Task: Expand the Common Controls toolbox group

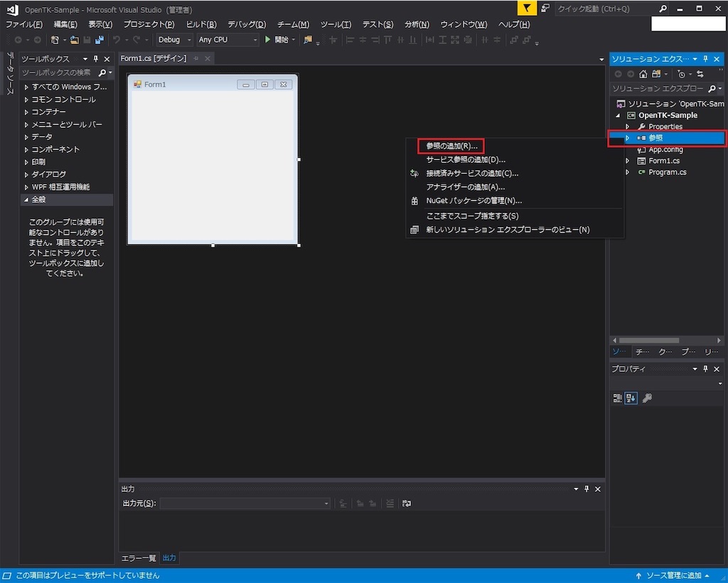Action: (x=26, y=100)
